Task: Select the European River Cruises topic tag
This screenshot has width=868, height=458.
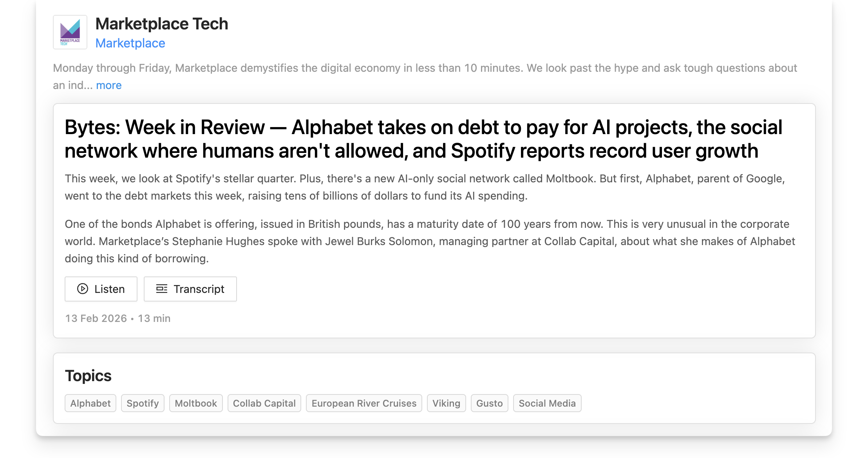Action: coord(363,403)
